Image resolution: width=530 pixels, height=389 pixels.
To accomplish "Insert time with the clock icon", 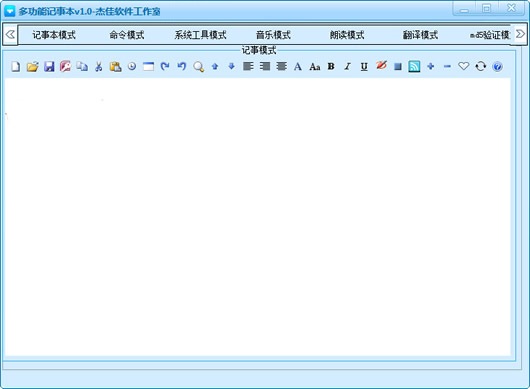I will pyautogui.click(x=132, y=66).
